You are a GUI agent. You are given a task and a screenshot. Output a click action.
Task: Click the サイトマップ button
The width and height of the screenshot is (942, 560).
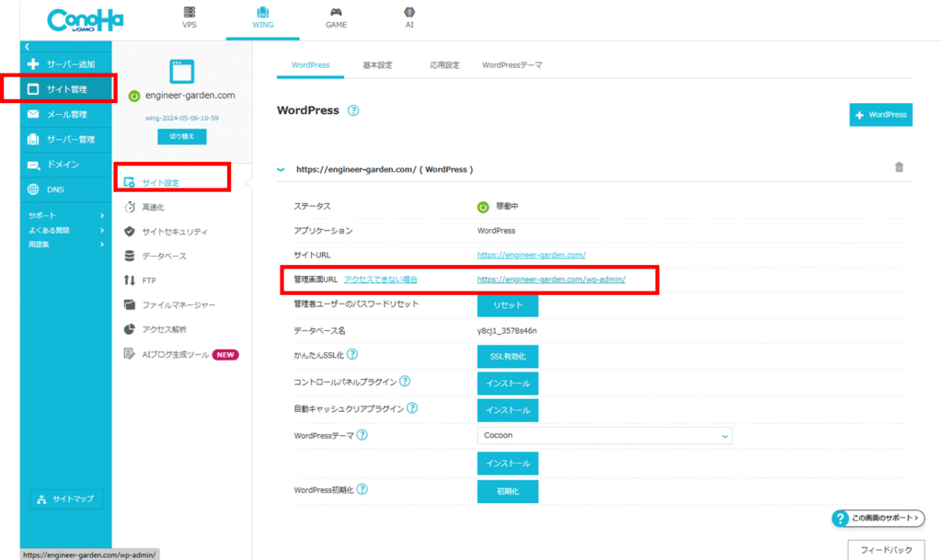66,498
